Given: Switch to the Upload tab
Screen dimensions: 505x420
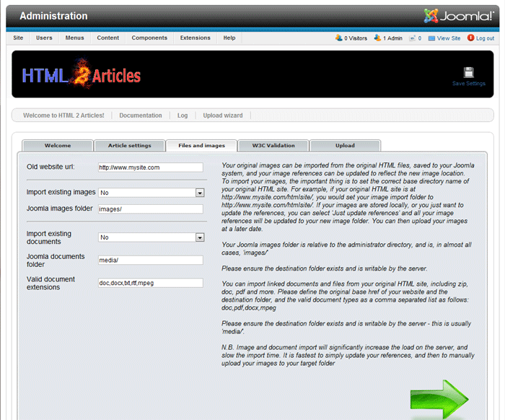Looking at the screenshot, I should point(345,146).
